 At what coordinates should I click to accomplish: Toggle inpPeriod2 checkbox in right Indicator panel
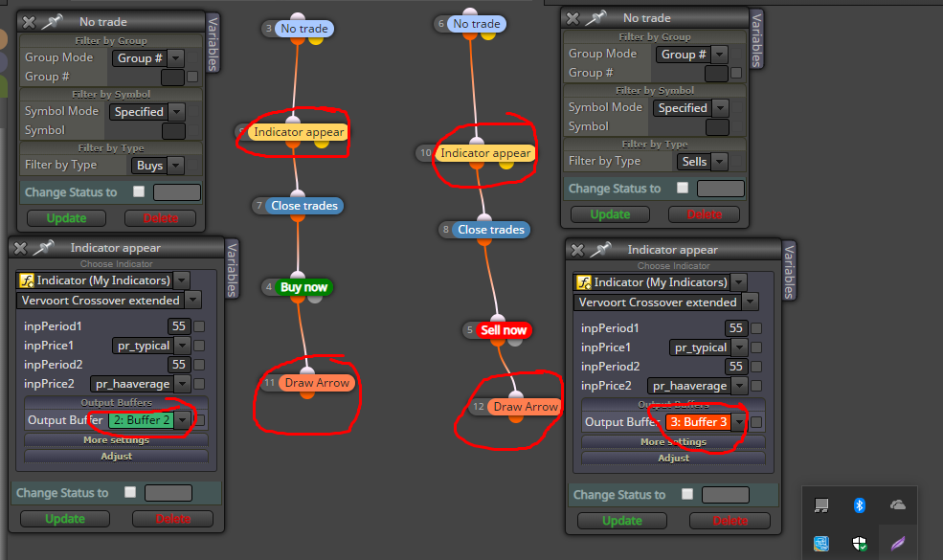[x=756, y=367]
